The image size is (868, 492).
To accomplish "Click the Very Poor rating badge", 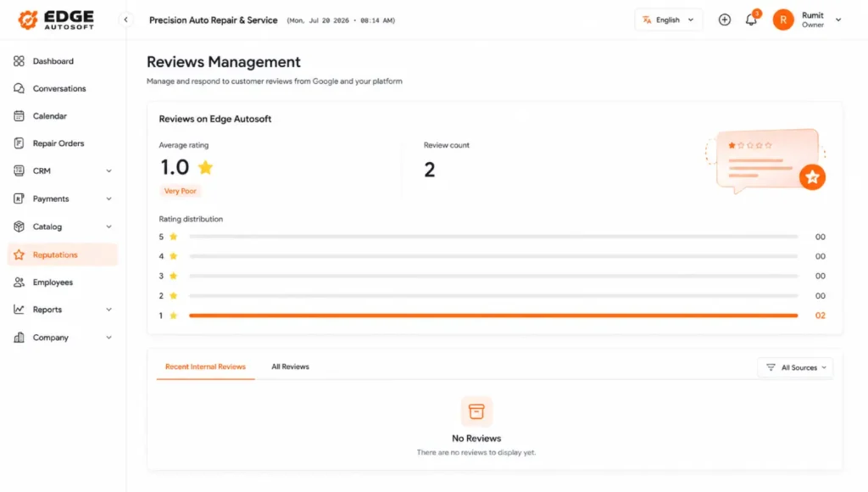I will pos(180,191).
